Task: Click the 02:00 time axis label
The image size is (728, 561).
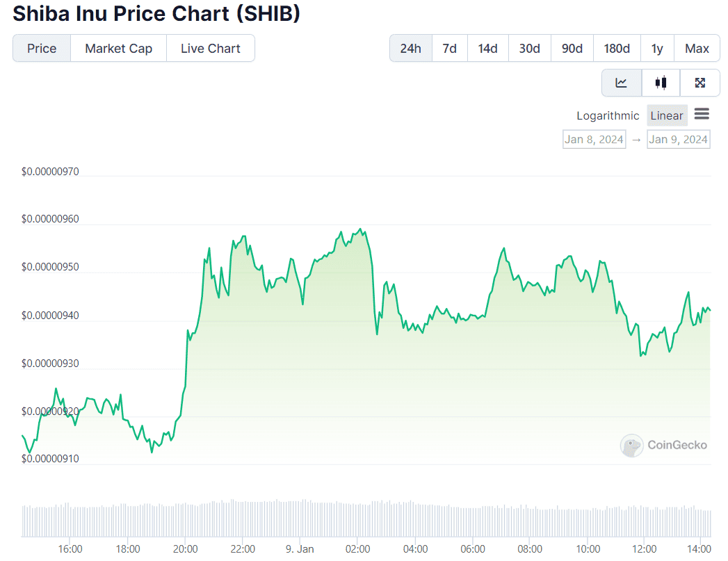Action: 358,549
